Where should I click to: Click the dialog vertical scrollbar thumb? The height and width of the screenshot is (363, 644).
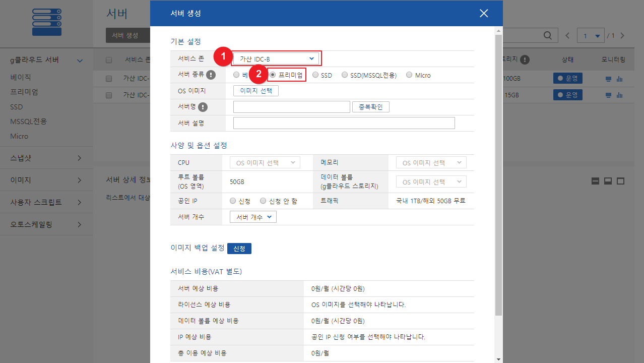[498, 175]
